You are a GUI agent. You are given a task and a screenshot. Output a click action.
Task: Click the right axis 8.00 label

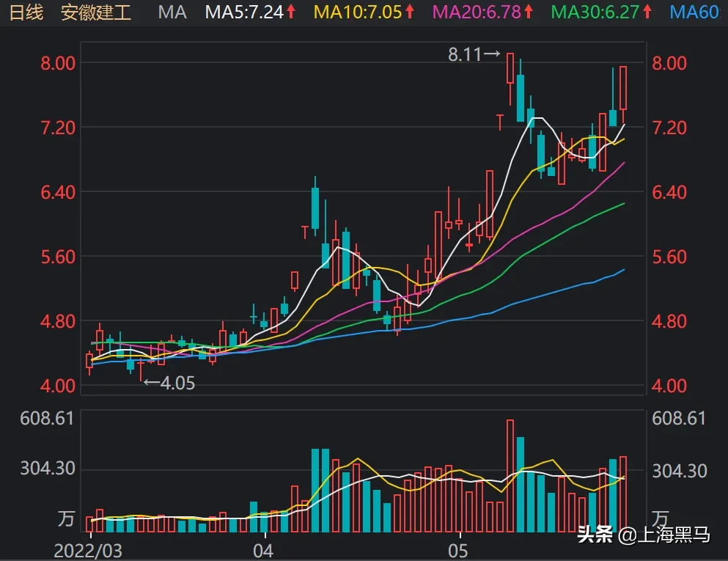[669, 64]
